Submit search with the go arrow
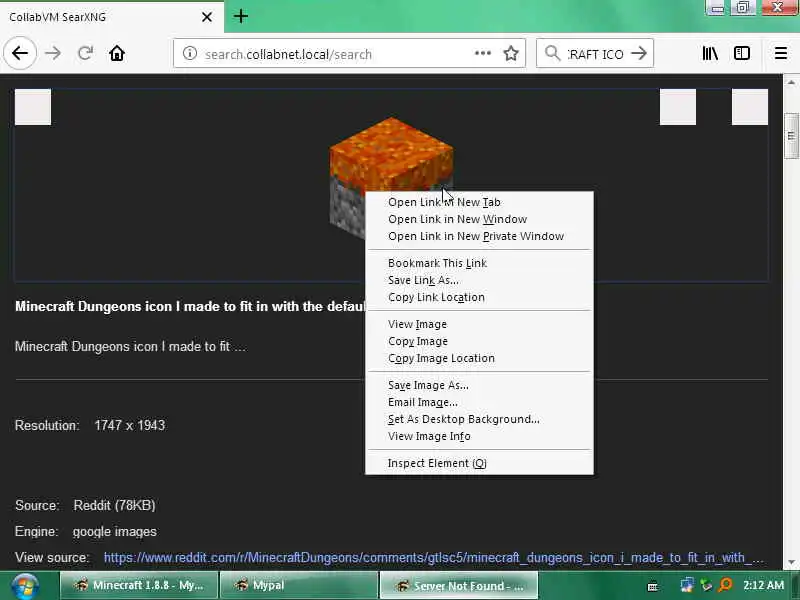Viewport: 800px width, 600px height. (639, 53)
